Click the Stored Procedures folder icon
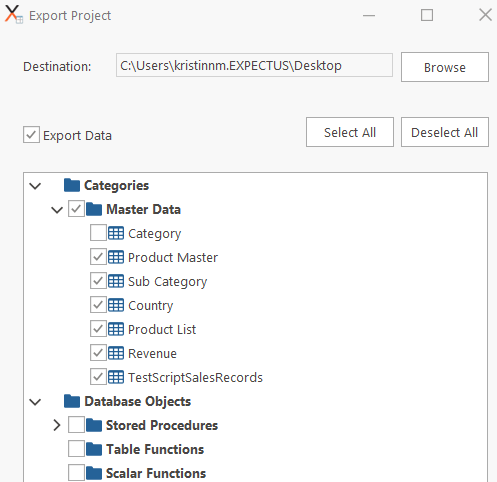497x482 pixels. [94, 425]
